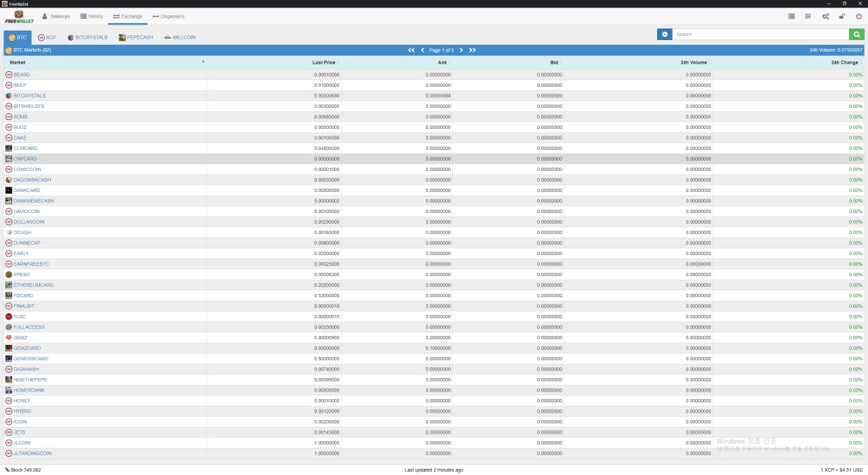The width and height of the screenshot is (868, 475).
Task: Click FDCARD bid value 0.20000000
Action: [x=549, y=295]
